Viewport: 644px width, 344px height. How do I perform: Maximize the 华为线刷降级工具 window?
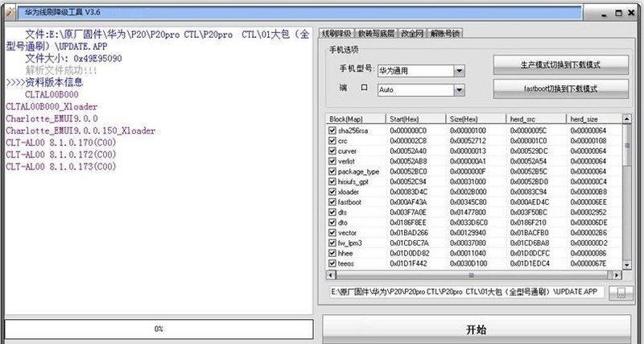tap(618, 13)
